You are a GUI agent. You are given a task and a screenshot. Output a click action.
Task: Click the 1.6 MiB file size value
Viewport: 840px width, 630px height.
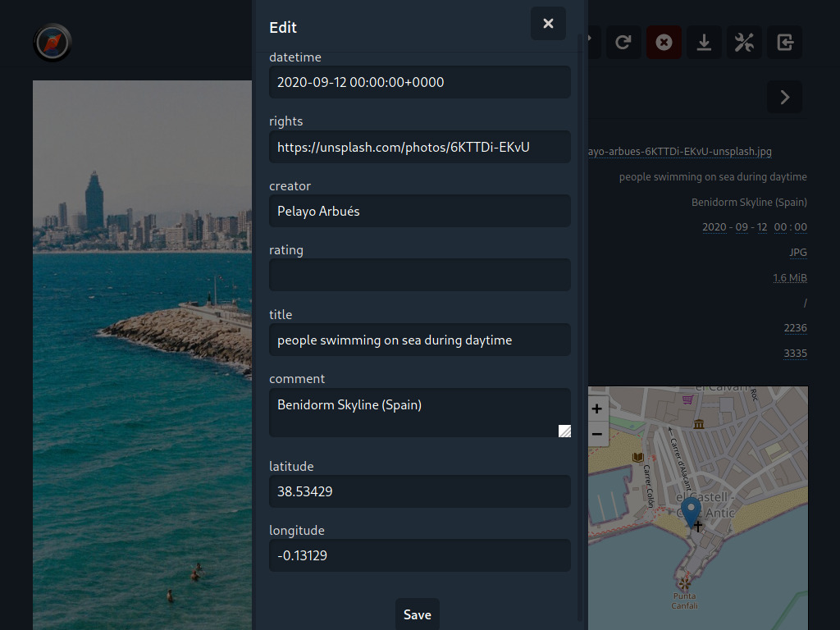click(790, 277)
